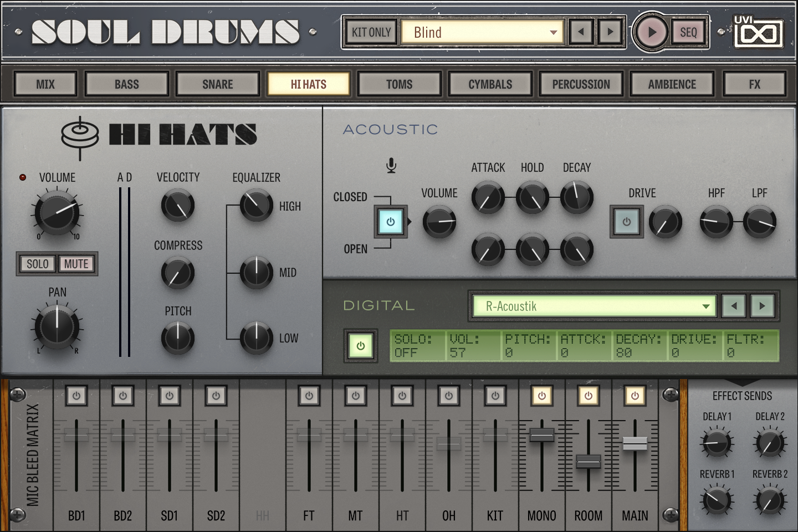Click the microphone icon in the Acoustic section

coord(391,165)
